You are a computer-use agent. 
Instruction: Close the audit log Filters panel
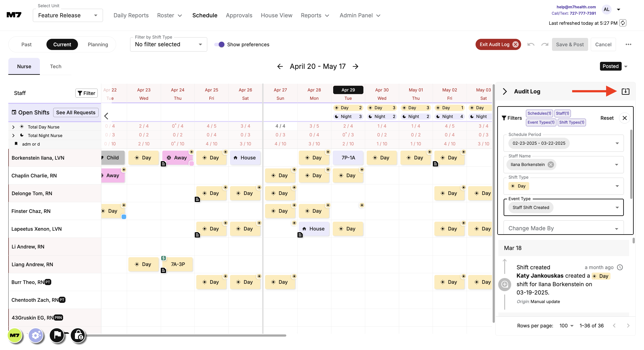coord(625,118)
